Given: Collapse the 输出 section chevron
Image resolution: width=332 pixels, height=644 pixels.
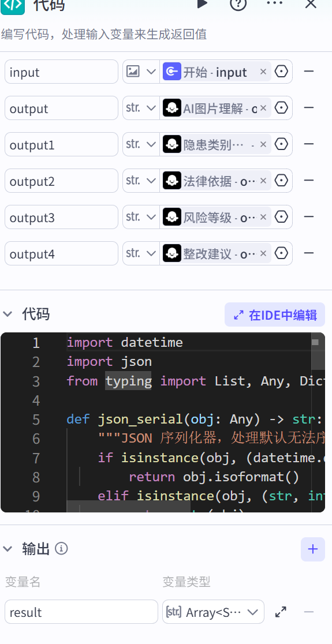Looking at the screenshot, I should (8, 548).
